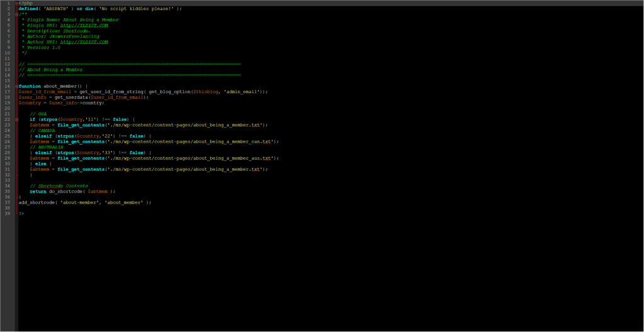The width and height of the screenshot is (644, 332).
Task: Collapse the fold marker at the <?php line
Action: click(16, 3)
